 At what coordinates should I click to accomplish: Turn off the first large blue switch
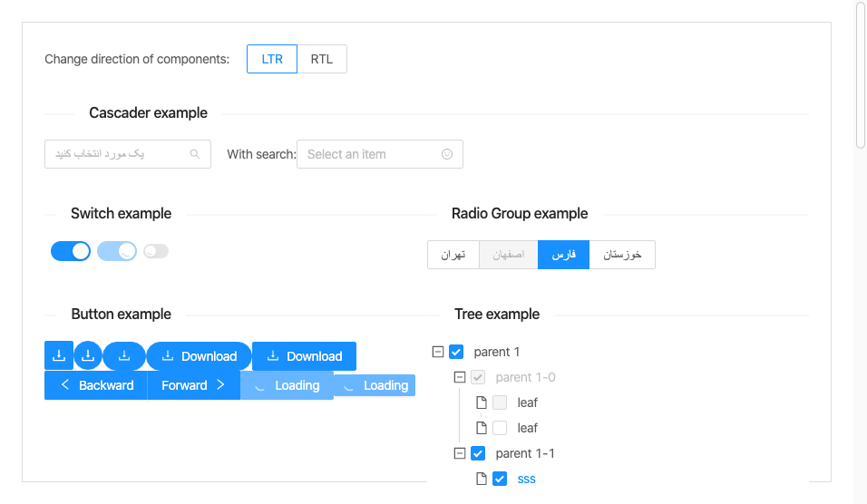(x=71, y=251)
